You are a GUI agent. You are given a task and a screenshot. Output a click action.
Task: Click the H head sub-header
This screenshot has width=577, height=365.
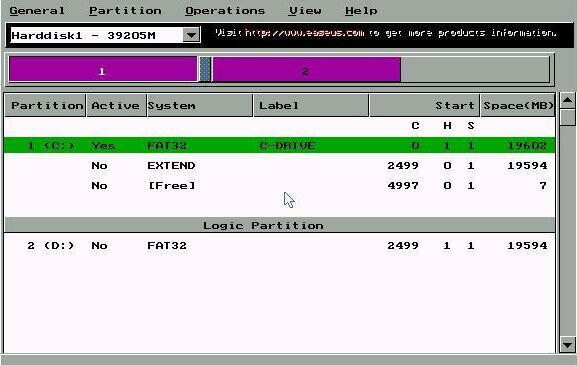(x=447, y=126)
